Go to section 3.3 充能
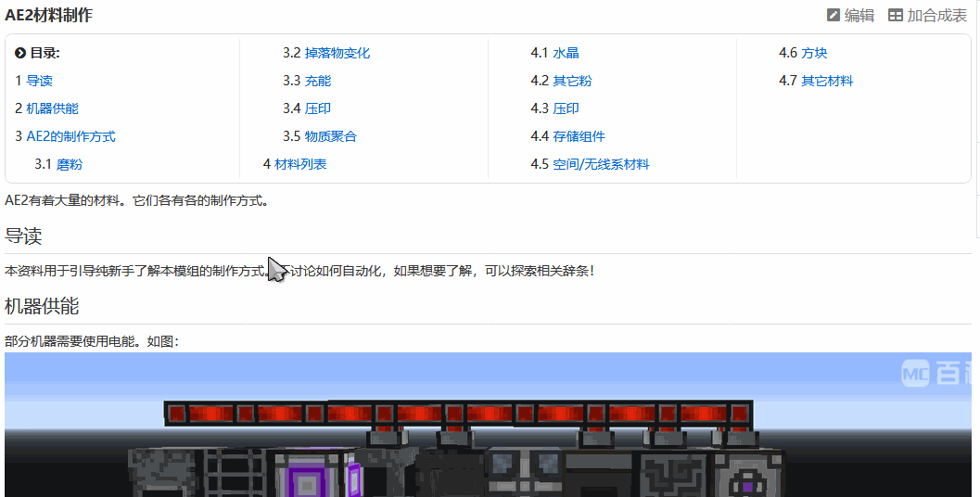 (x=317, y=81)
